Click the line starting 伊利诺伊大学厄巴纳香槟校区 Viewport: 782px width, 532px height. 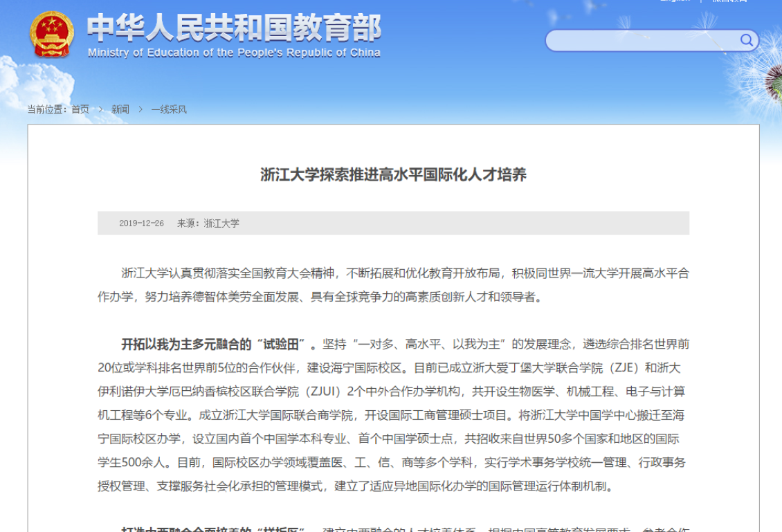pyautogui.click(x=392, y=392)
